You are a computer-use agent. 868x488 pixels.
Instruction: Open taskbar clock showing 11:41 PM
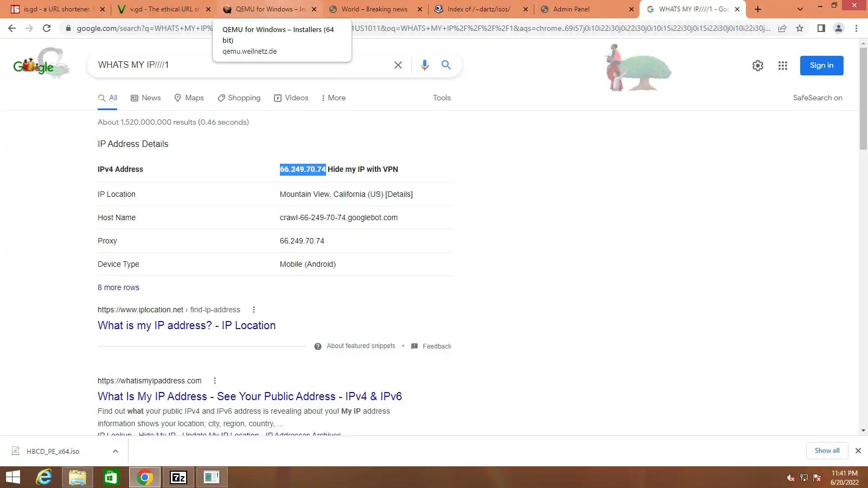pyautogui.click(x=845, y=478)
